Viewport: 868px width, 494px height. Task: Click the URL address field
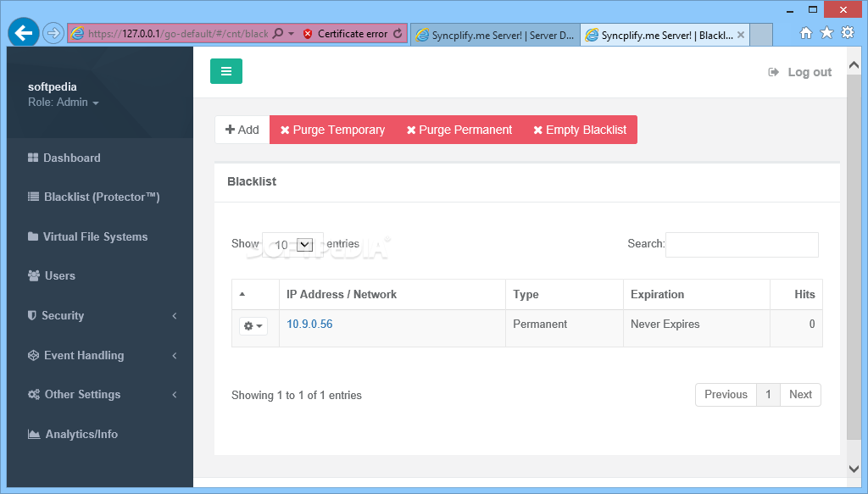[x=178, y=34]
